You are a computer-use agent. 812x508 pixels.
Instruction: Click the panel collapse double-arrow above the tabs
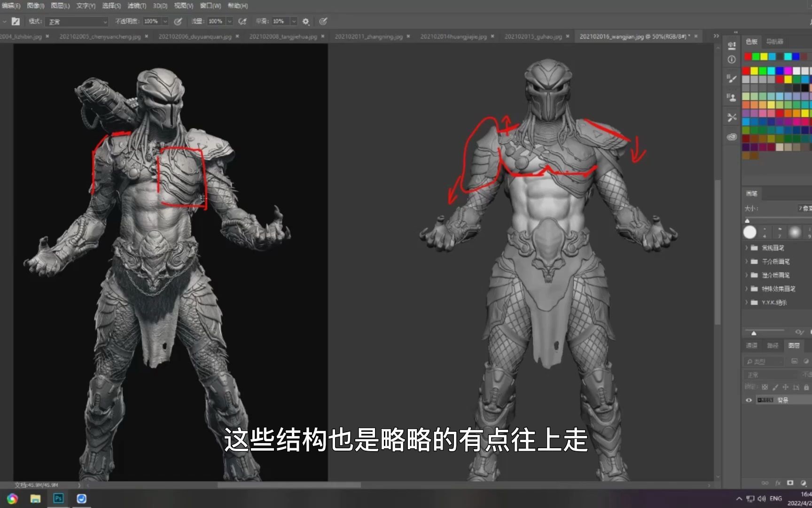(x=716, y=36)
